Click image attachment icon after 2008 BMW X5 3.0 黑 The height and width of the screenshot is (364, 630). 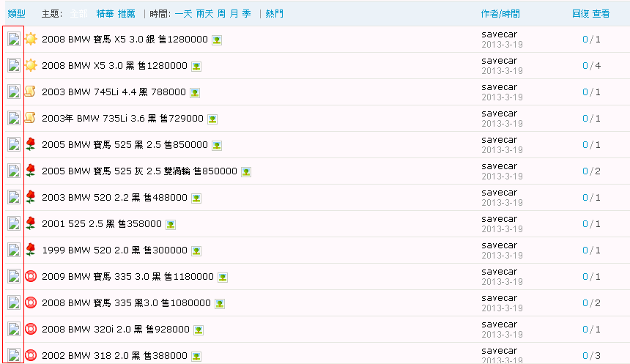(x=196, y=67)
